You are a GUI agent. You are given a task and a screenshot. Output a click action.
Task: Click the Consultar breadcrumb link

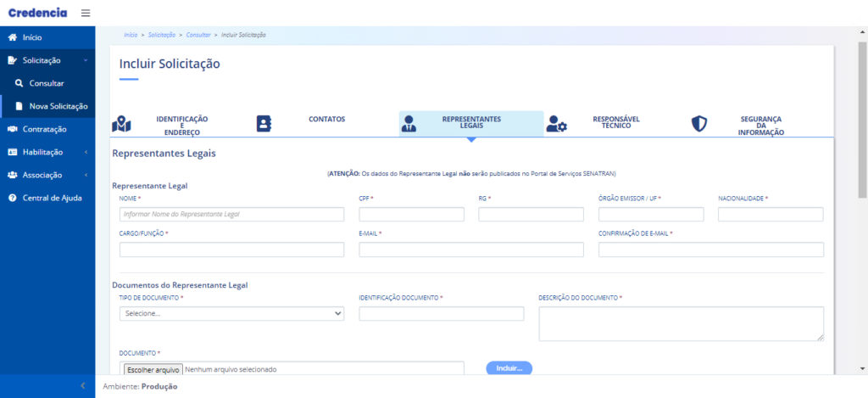[x=198, y=35]
